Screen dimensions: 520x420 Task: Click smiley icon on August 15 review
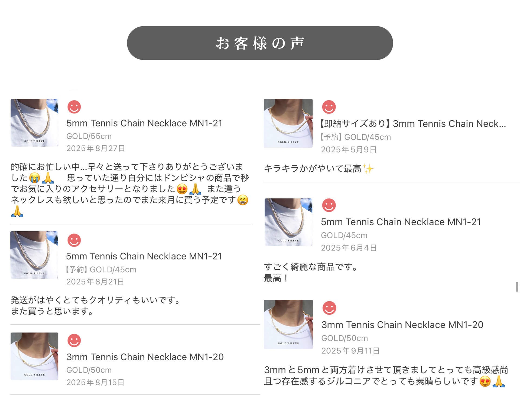(x=74, y=340)
